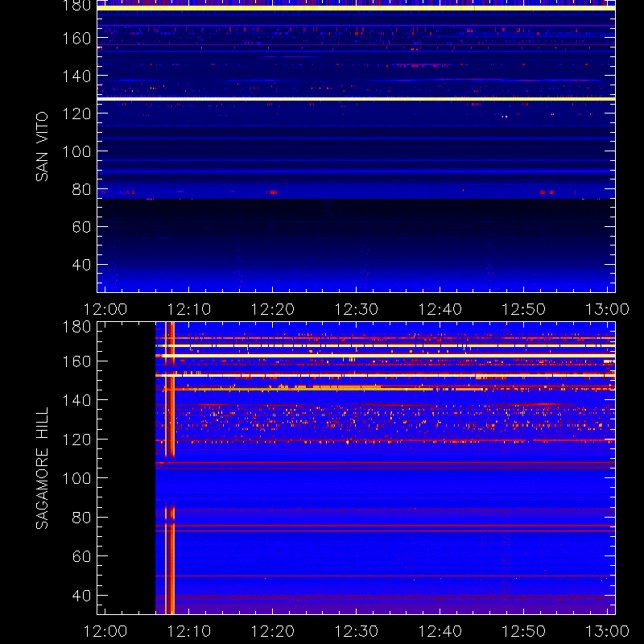The height and width of the screenshot is (644, 644).
Task: Pick the 80 tick label on Sagamore Hill plot
Action: point(81,518)
